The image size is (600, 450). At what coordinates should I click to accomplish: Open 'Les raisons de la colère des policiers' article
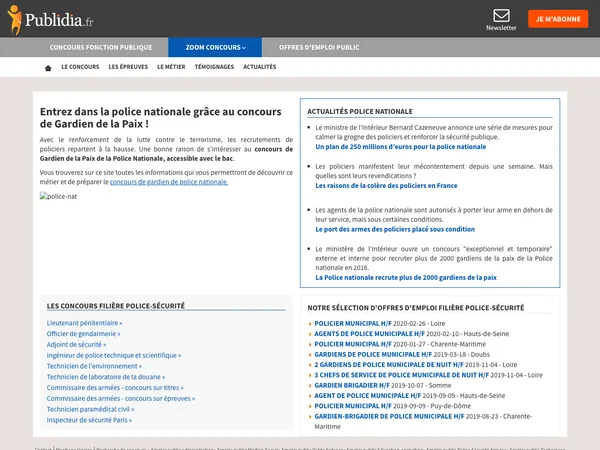coord(386,186)
